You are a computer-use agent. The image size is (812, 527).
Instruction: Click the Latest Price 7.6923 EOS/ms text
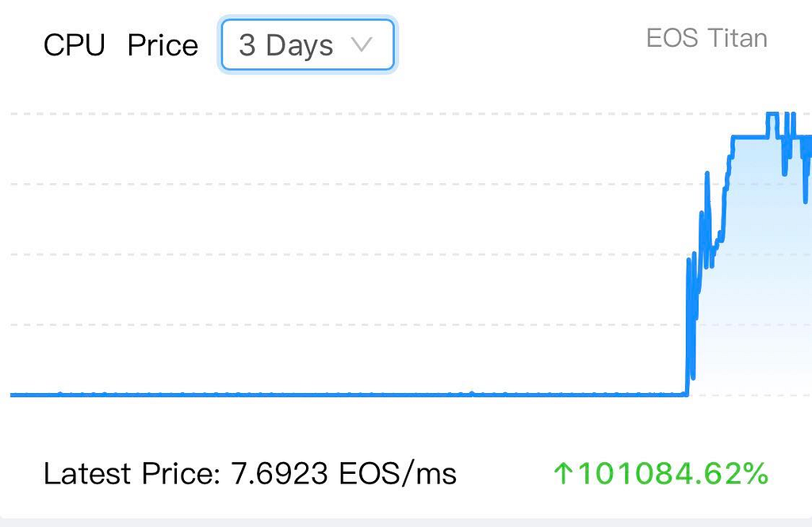tap(250, 473)
